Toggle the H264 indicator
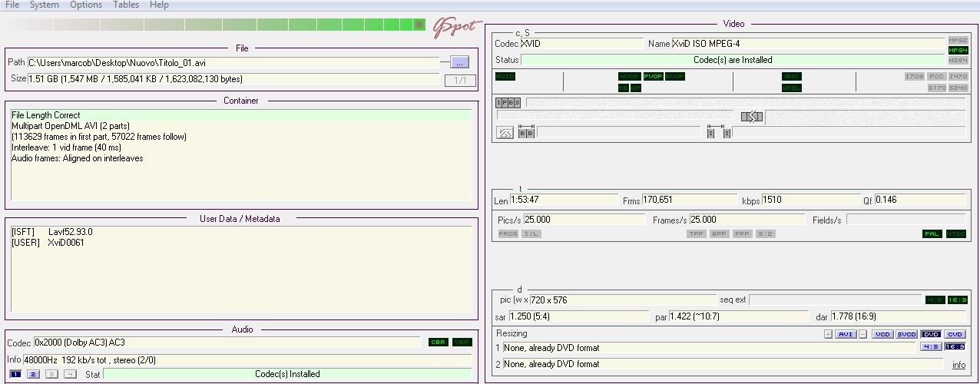Screen dimensions: 980x384 click(x=958, y=60)
